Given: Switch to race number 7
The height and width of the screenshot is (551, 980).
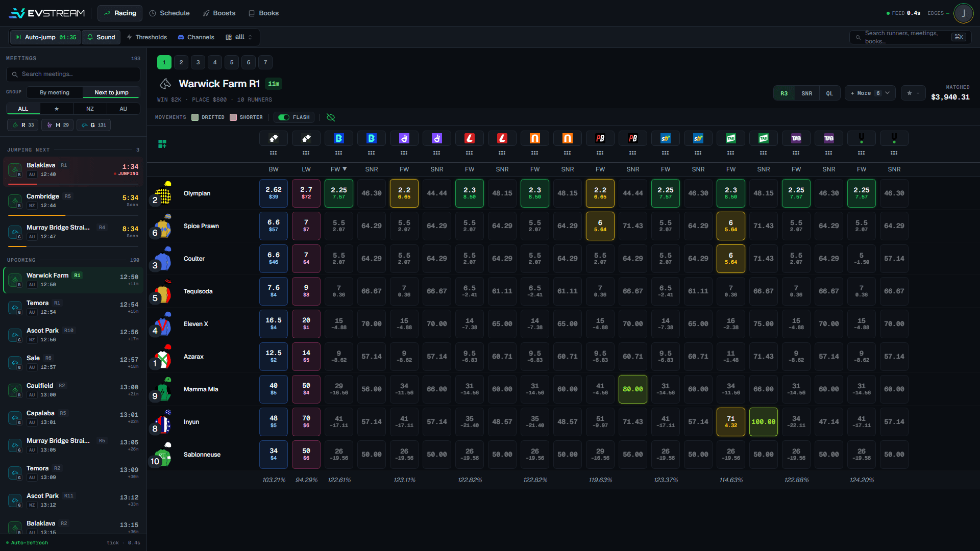Looking at the screenshot, I should click(x=265, y=62).
